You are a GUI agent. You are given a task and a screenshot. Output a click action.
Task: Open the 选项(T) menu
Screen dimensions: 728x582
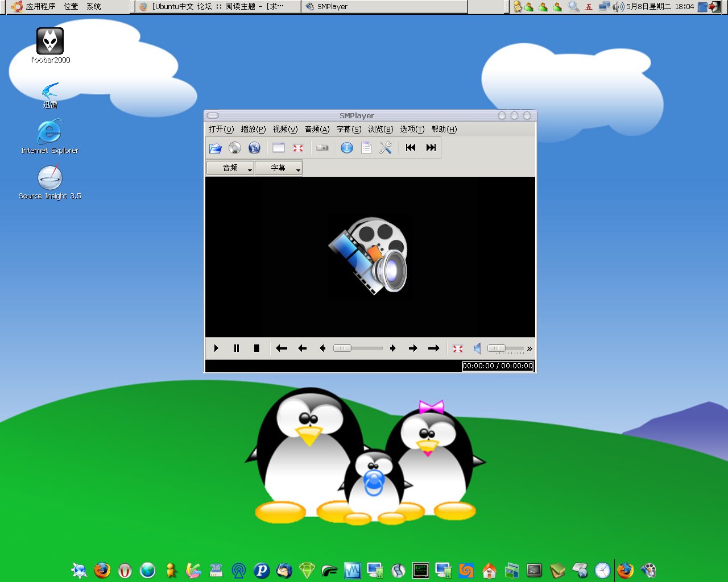click(x=412, y=129)
